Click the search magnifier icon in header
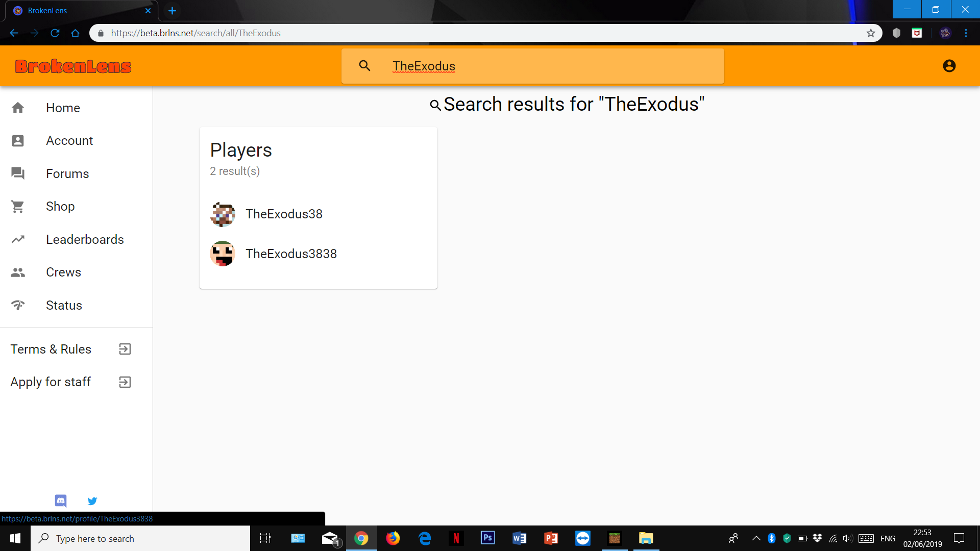 click(x=364, y=66)
